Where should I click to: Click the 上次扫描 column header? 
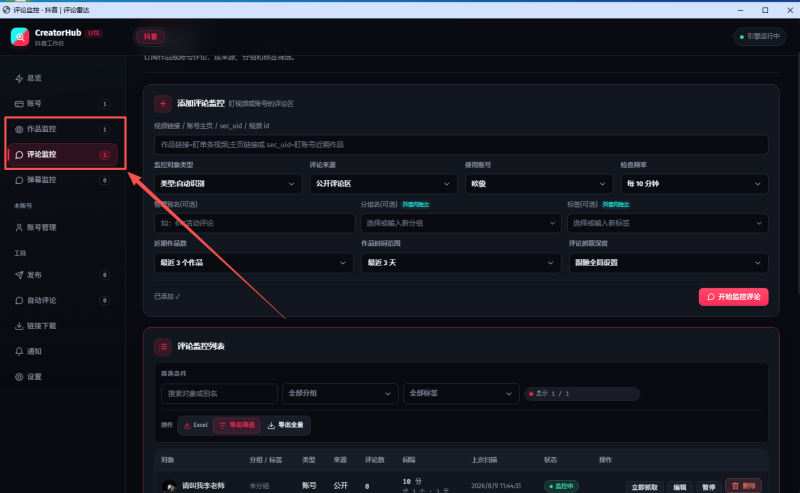click(484, 460)
